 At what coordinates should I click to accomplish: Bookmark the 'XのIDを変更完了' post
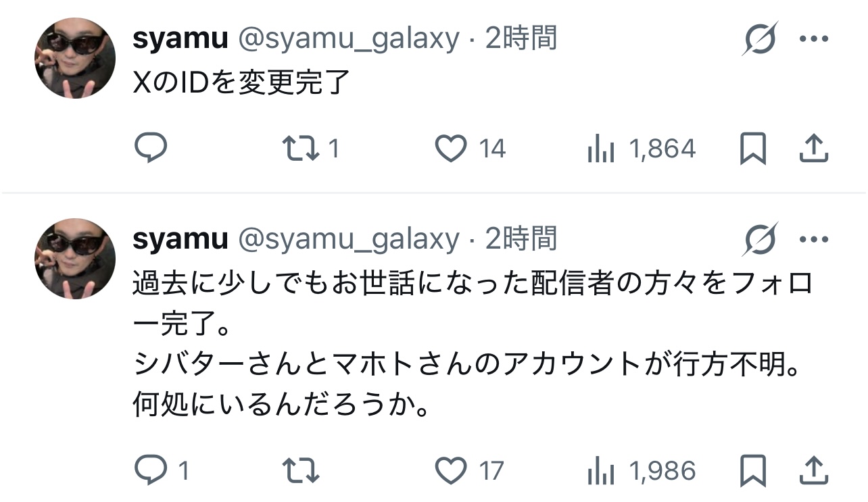click(752, 149)
